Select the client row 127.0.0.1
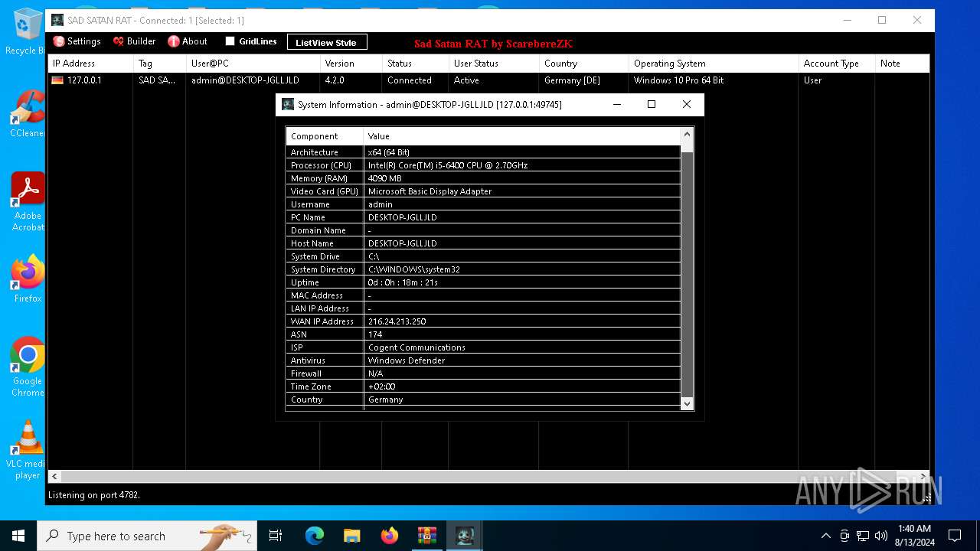 point(488,80)
